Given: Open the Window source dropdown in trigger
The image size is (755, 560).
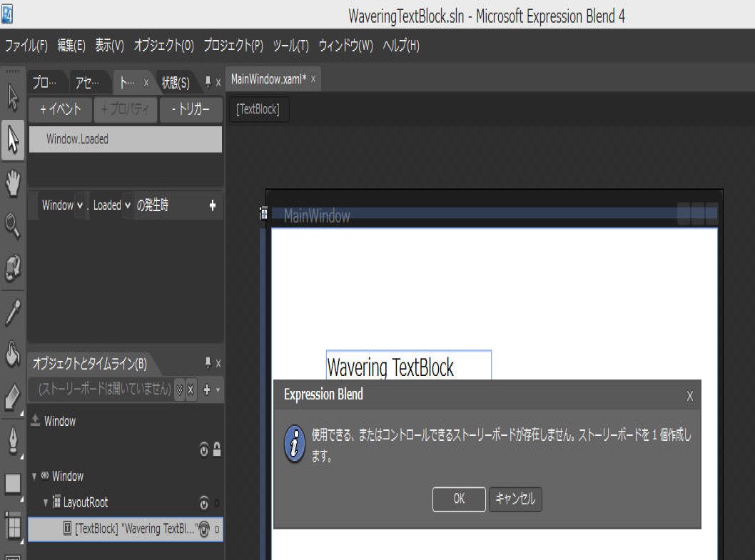Looking at the screenshot, I should 79,205.
